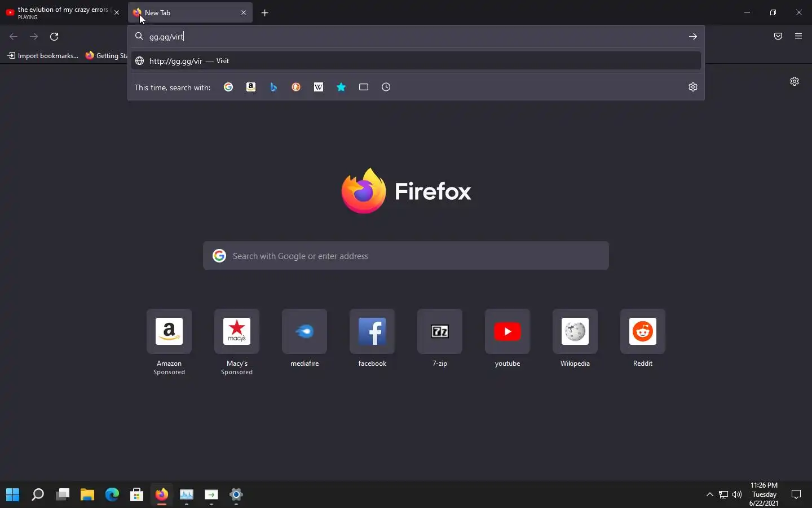
Task: Open Task View on taskbar
Action: click(63, 495)
